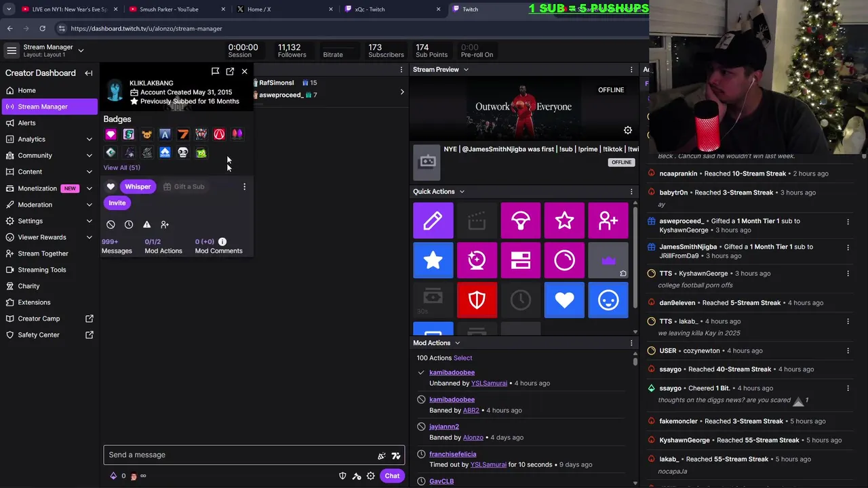Enable Shield Mode red quick action
The image size is (868, 488).
point(477,300)
